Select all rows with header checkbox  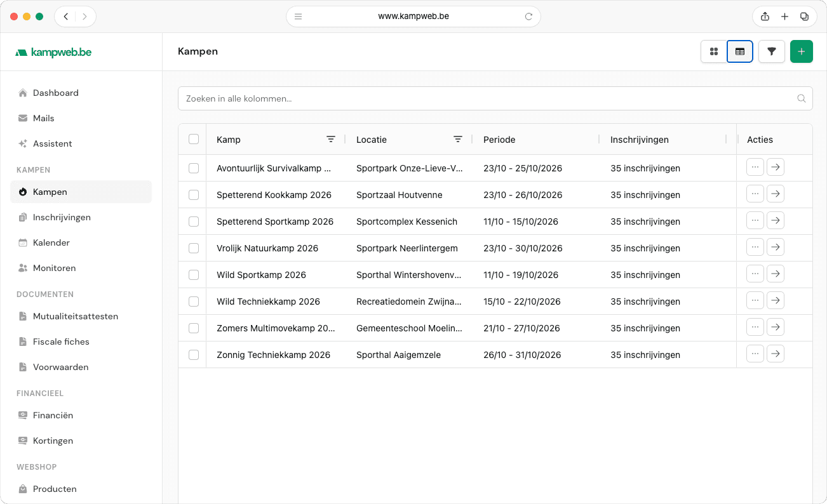pos(194,139)
